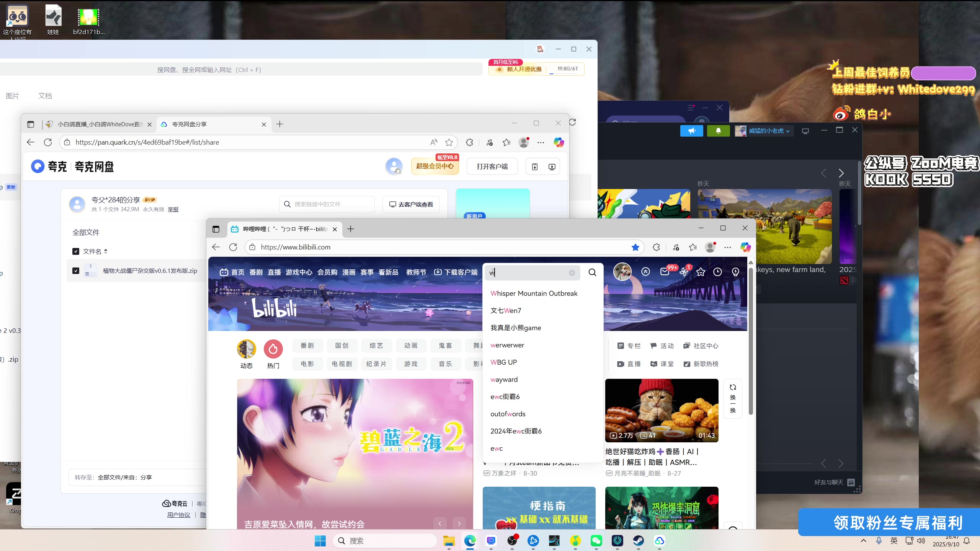Open extensions icon in bilibili browser toolbar
The height and width of the screenshot is (551, 980).
point(657,247)
